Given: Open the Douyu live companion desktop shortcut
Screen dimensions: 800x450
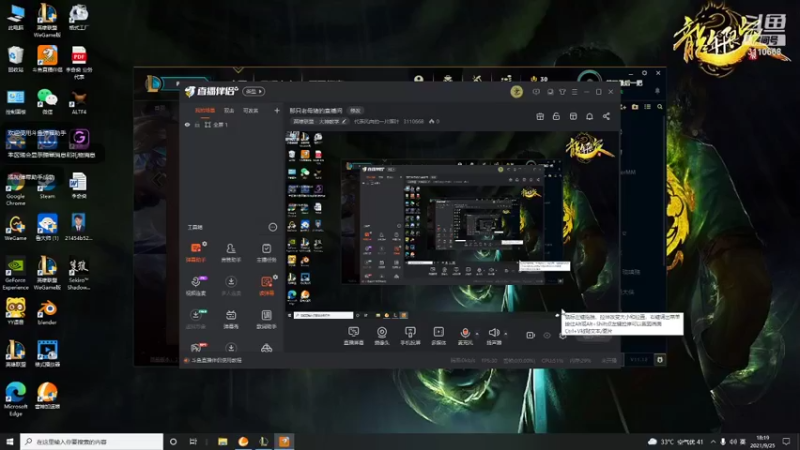Looking at the screenshot, I should pos(47,59).
